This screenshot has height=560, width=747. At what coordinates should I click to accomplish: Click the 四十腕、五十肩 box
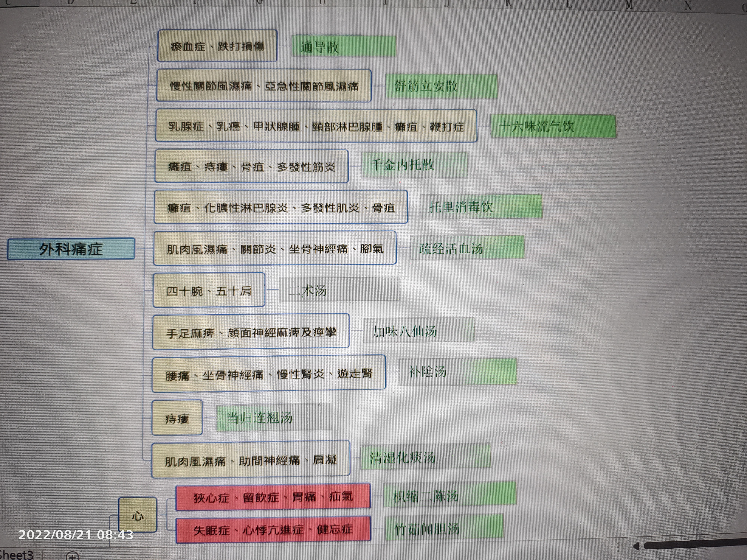pos(209,290)
